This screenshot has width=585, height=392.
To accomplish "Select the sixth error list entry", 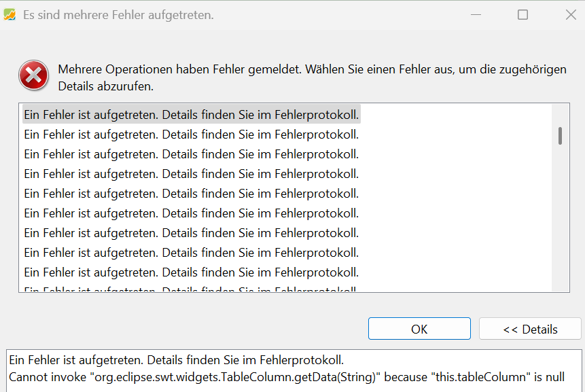I will click(192, 213).
